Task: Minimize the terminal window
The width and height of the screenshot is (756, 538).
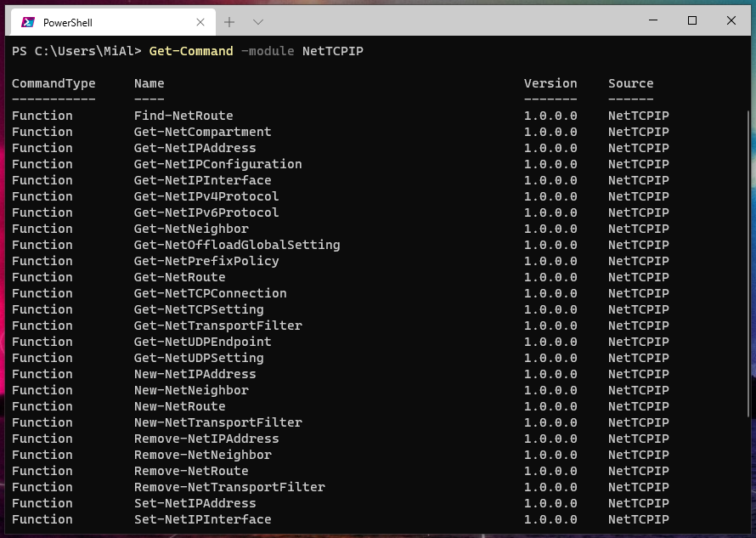Action: tap(652, 20)
